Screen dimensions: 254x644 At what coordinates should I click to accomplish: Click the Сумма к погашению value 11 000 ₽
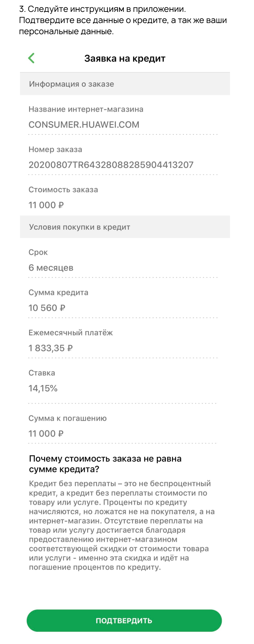[x=46, y=434]
